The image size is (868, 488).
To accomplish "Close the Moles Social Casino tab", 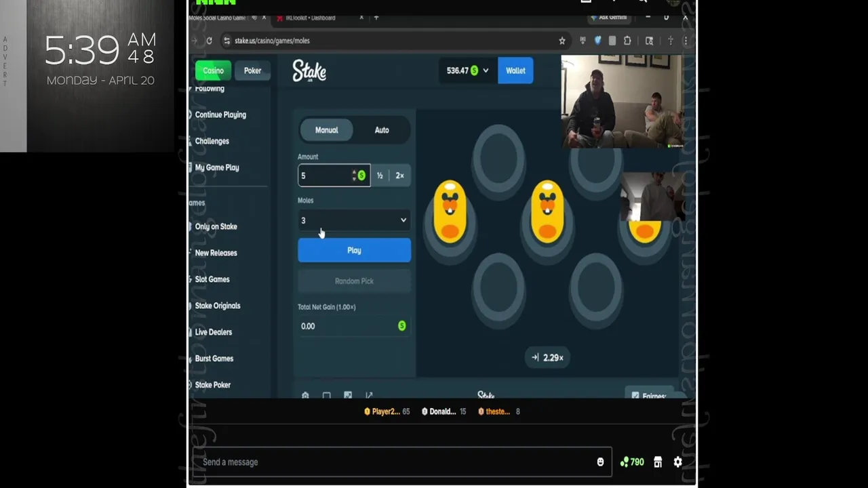I will coord(264,18).
